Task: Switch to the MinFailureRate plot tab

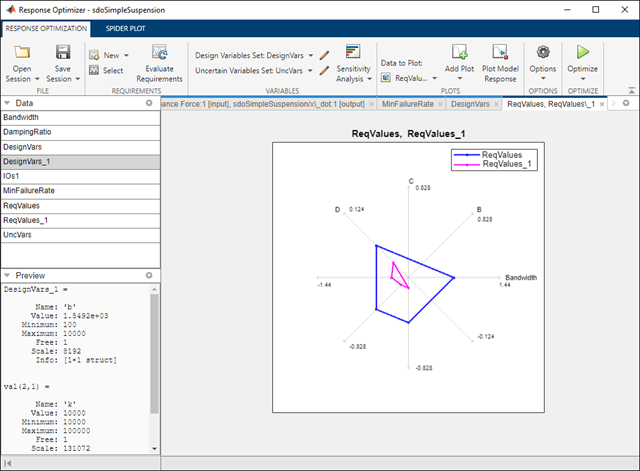Action: 408,104
